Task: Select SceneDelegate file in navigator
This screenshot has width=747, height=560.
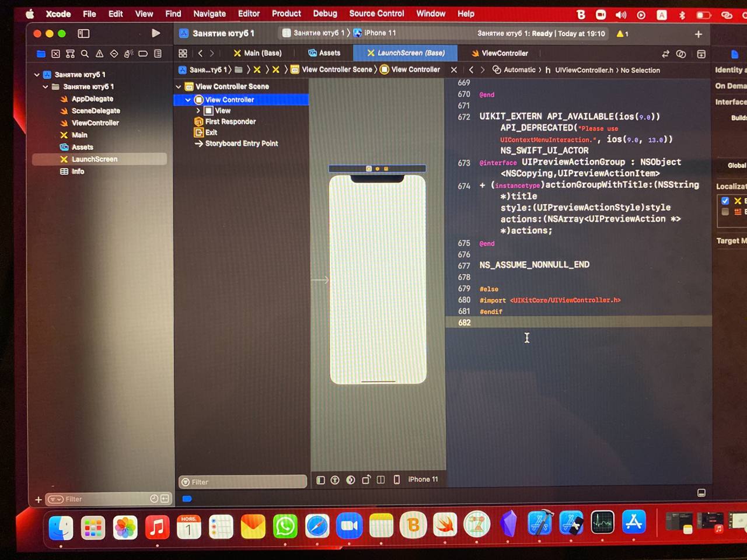Action: pyautogui.click(x=96, y=111)
